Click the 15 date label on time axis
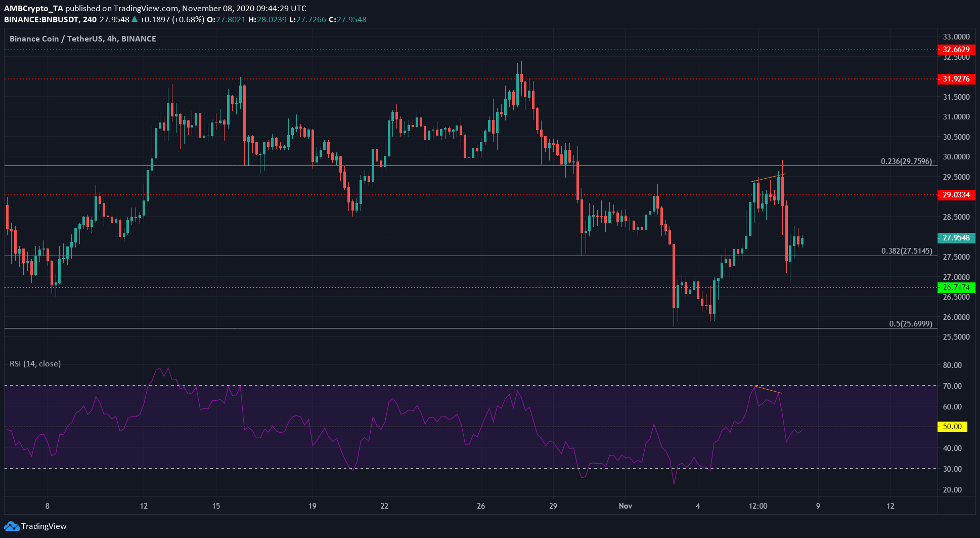Image resolution: width=980 pixels, height=538 pixels. pos(216,506)
